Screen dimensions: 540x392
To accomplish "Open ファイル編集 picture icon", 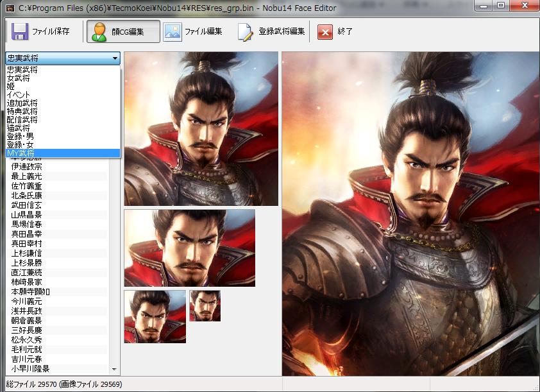I will (x=172, y=31).
